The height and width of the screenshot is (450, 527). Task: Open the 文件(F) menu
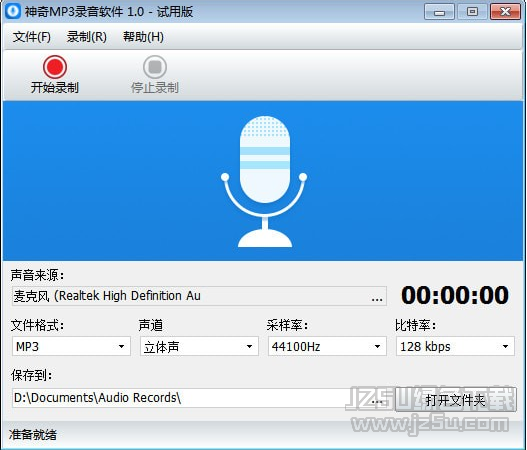point(32,37)
